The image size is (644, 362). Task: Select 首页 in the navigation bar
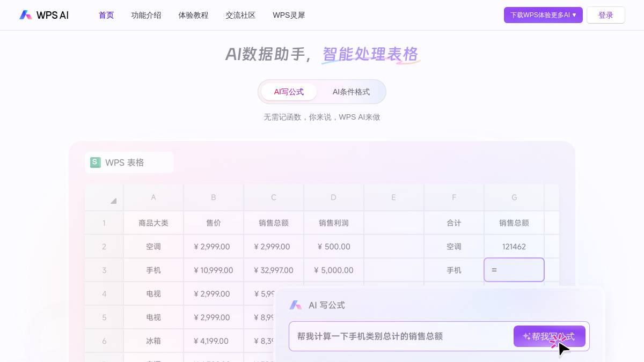106,15
